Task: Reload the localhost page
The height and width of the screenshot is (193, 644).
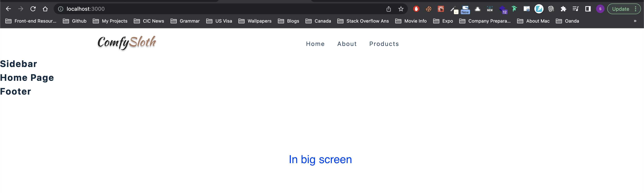Action: click(x=33, y=9)
